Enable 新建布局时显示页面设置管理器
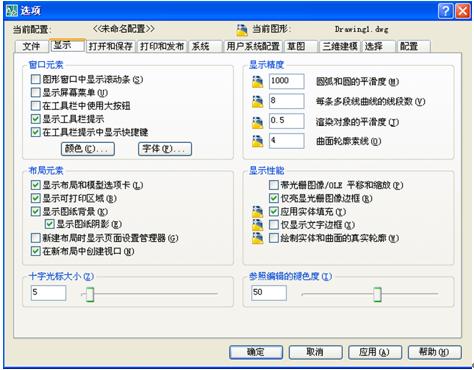Viewport: 474px width, 370px height. 35,238
